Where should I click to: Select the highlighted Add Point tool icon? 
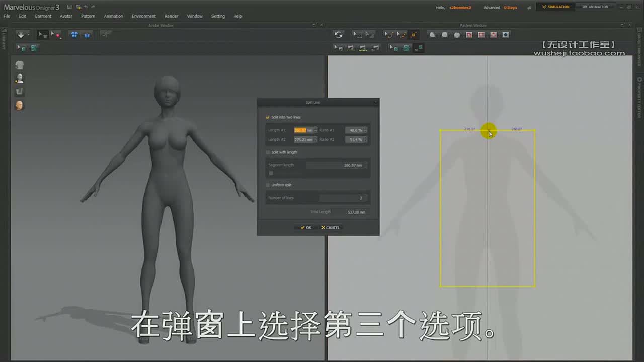point(413,35)
